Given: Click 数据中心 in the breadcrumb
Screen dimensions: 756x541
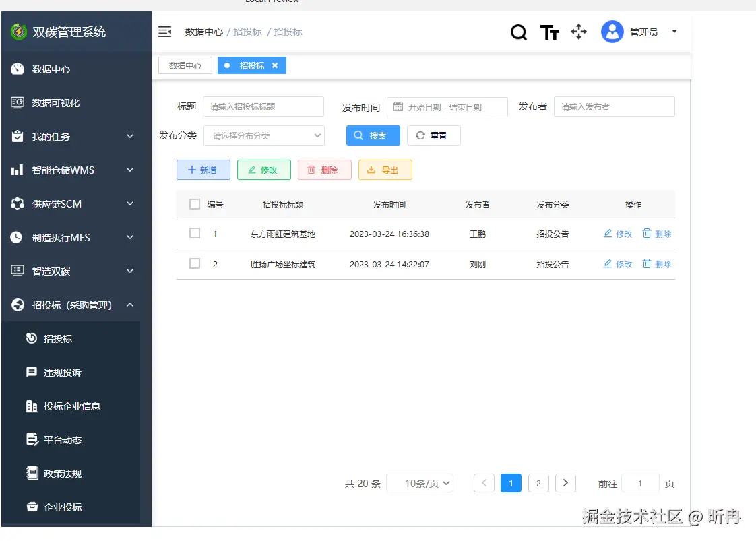Looking at the screenshot, I should click(204, 32).
